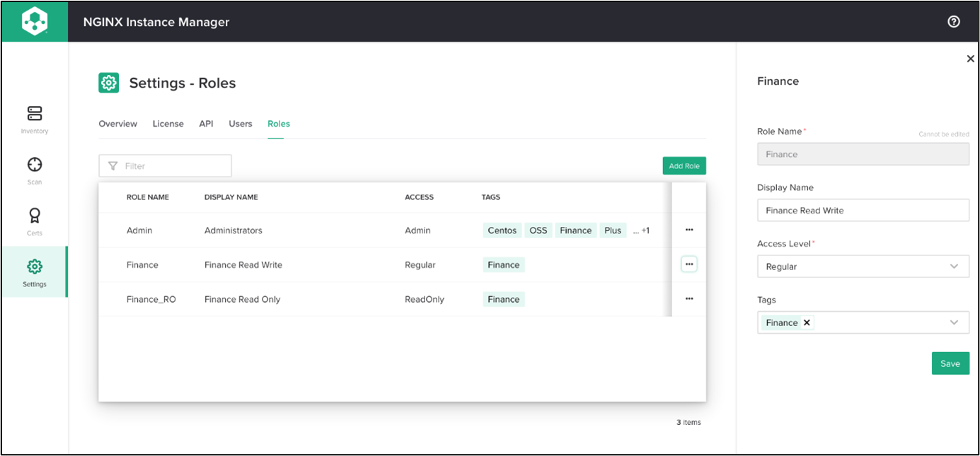Click the Regular access value in table

tap(420, 265)
